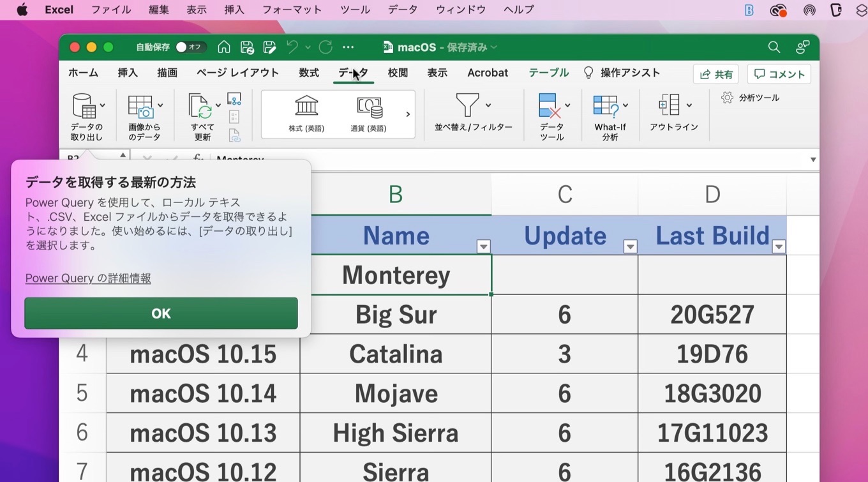This screenshot has width=868, height=482.
Task: Switch to the 数式 ribbon tab
Action: coord(309,73)
